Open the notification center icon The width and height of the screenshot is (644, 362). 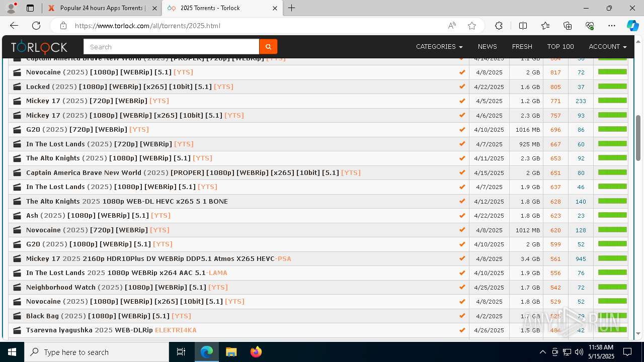tap(627, 352)
